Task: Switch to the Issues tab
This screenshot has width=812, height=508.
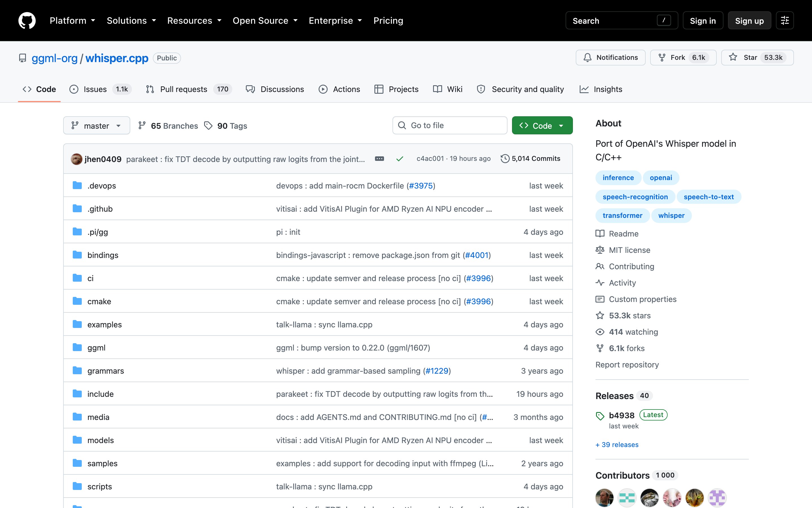Action: (100, 89)
